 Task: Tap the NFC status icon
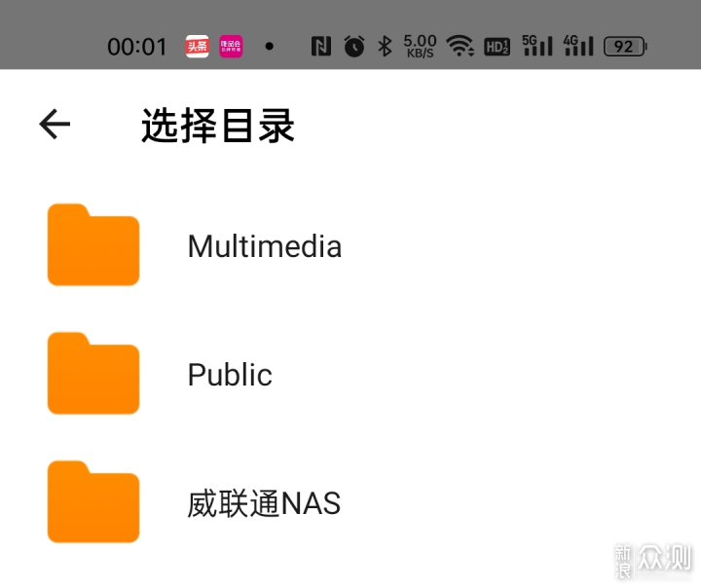click(321, 47)
